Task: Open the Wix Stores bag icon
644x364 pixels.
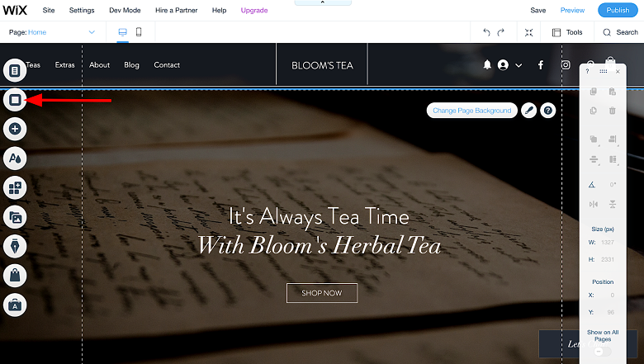Action: 15,276
